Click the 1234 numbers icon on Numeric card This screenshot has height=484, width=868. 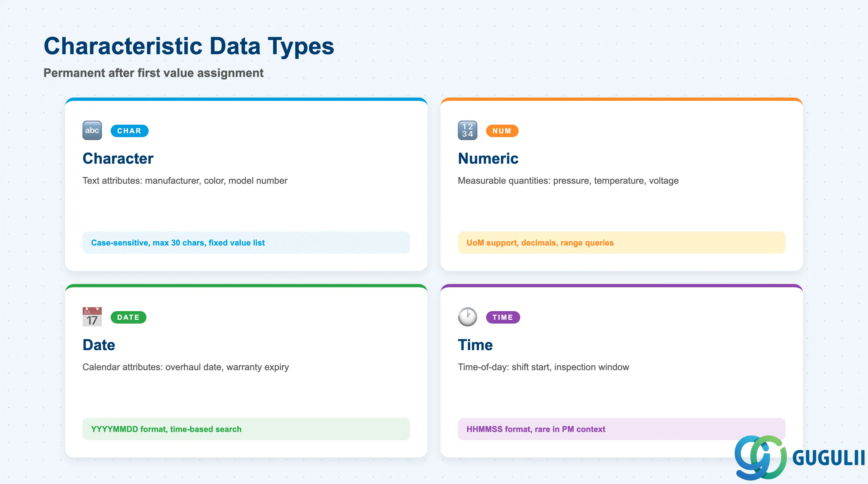[467, 130]
